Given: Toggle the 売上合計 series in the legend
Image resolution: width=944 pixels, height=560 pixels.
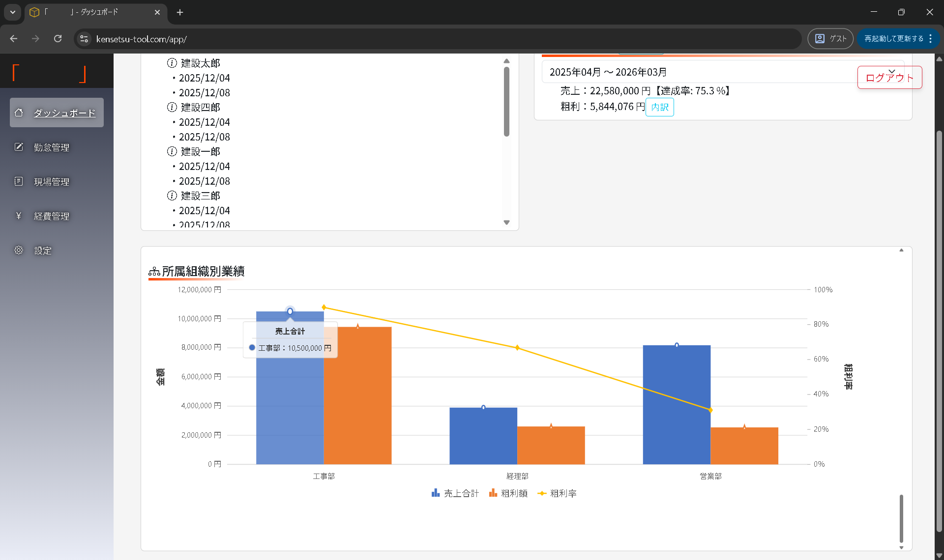Looking at the screenshot, I should point(455,493).
